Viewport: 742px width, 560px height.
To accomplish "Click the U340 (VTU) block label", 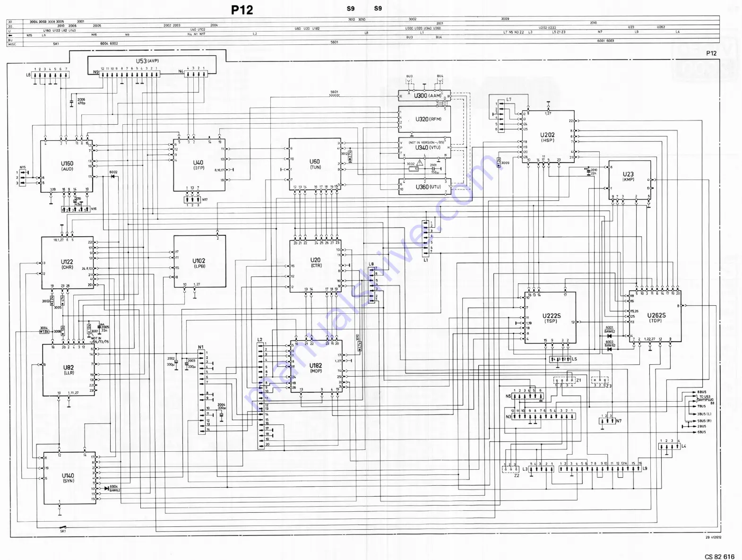I will (x=428, y=147).
